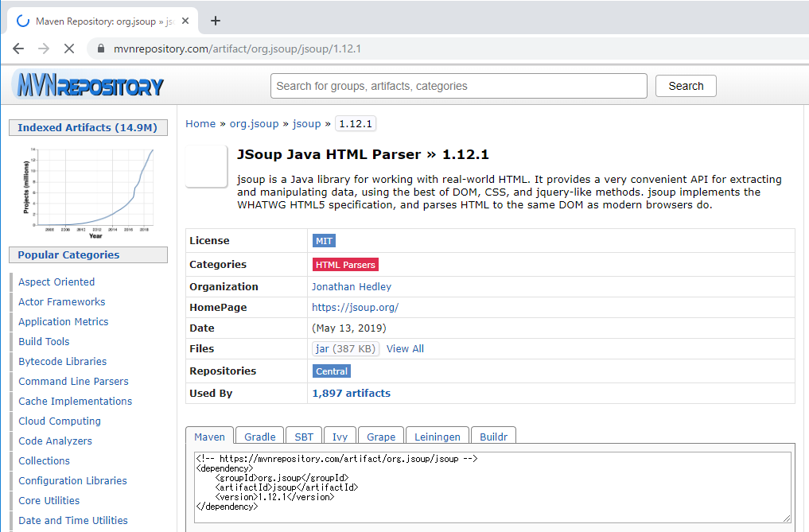Close the Maven Repository browser tab
Viewport: 809px width, 532px height.
pos(185,21)
